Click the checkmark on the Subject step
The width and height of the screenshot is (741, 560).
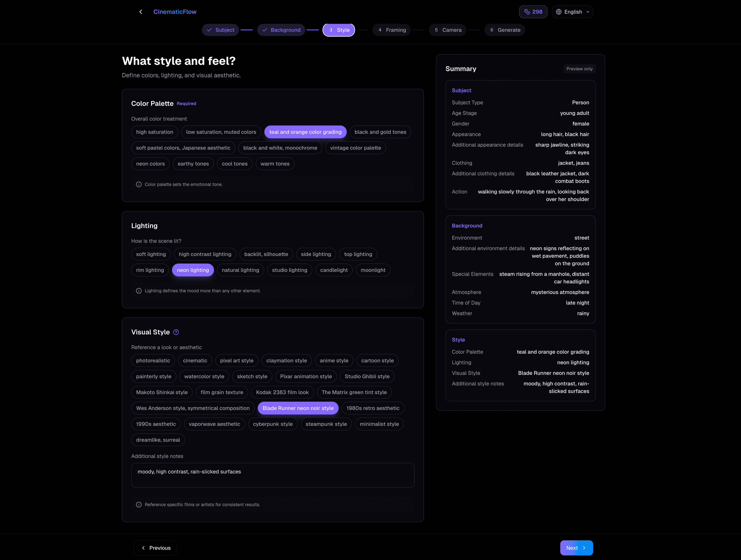click(x=209, y=30)
